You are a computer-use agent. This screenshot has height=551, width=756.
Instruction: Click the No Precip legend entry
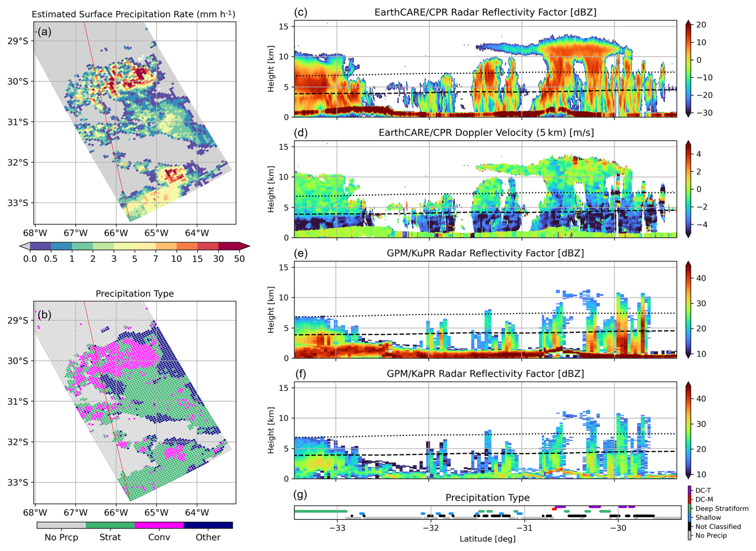pyautogui.click(x=711, y=535)
